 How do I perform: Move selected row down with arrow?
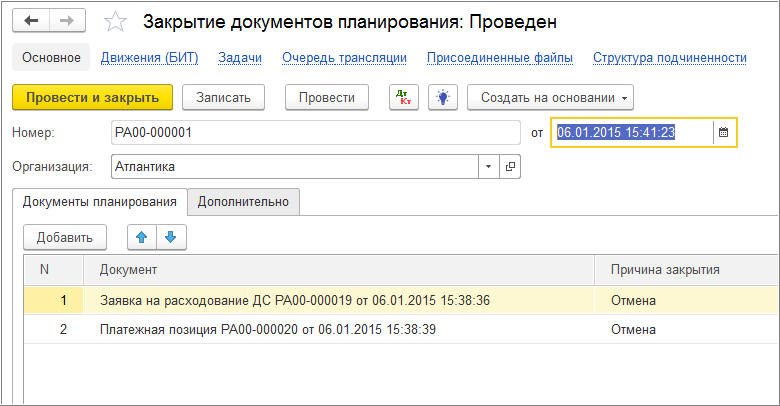click(170, 237)
